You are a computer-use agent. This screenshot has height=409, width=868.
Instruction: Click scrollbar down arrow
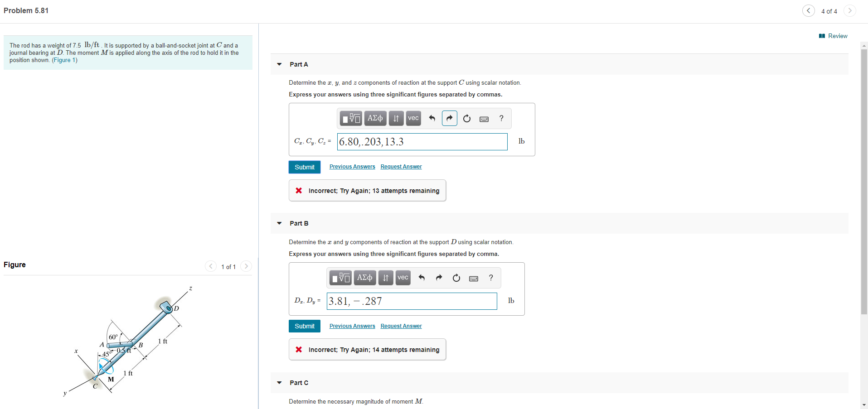click(x=864, y=405)
